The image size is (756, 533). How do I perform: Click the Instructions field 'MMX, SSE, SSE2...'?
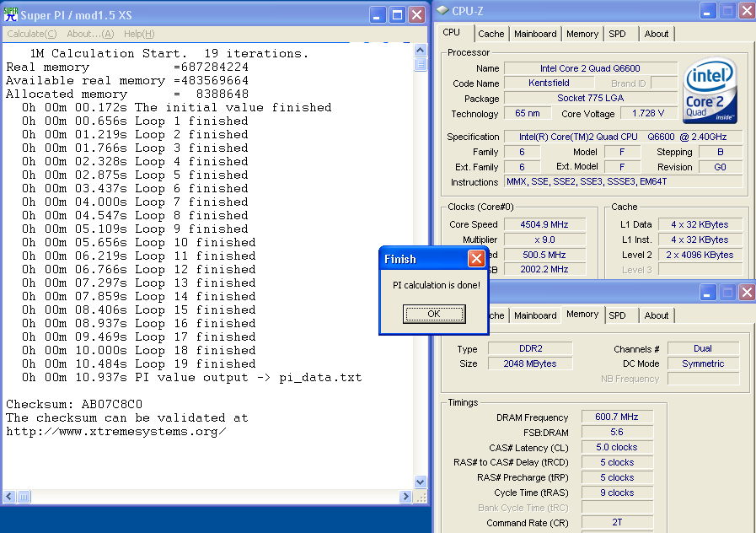coord(624,182)
